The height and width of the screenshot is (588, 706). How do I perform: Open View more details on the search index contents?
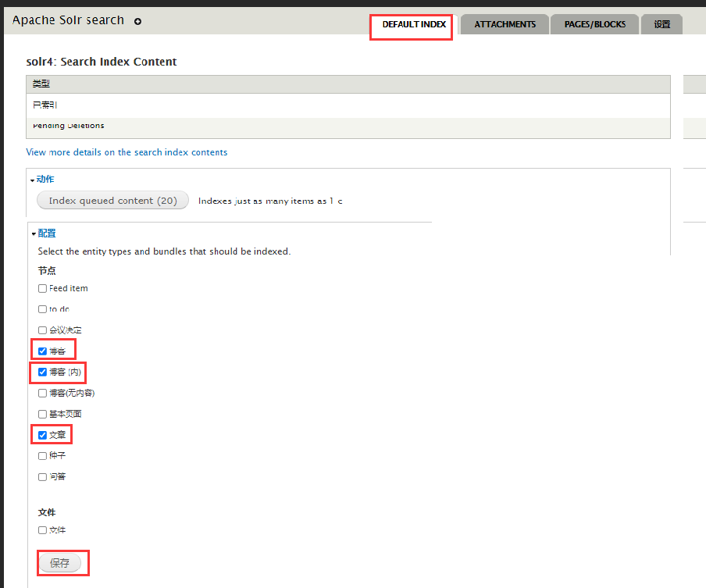(x=127, y=152)
